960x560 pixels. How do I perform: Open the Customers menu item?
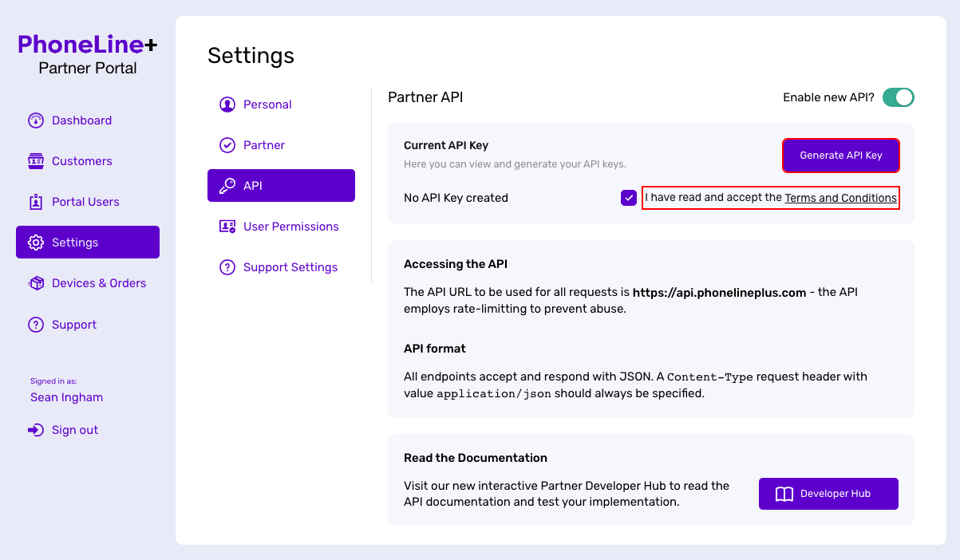[88, 161]
